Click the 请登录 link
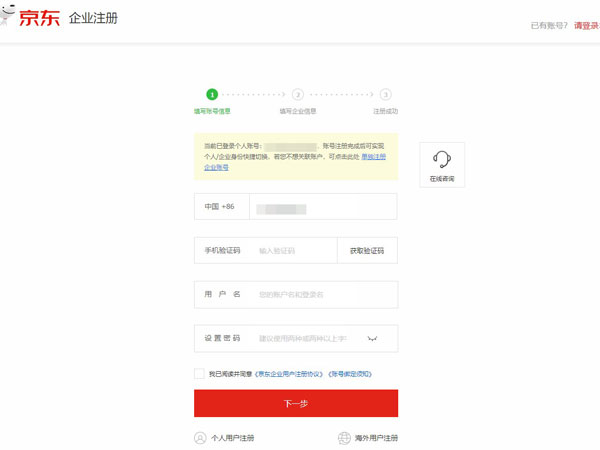This screenshot has width=600, height=450. pyautogui.click(x=585, y=25)
